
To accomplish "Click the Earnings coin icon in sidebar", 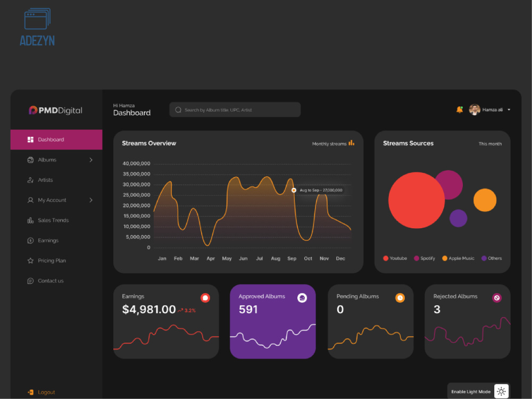I will [30, 240].
